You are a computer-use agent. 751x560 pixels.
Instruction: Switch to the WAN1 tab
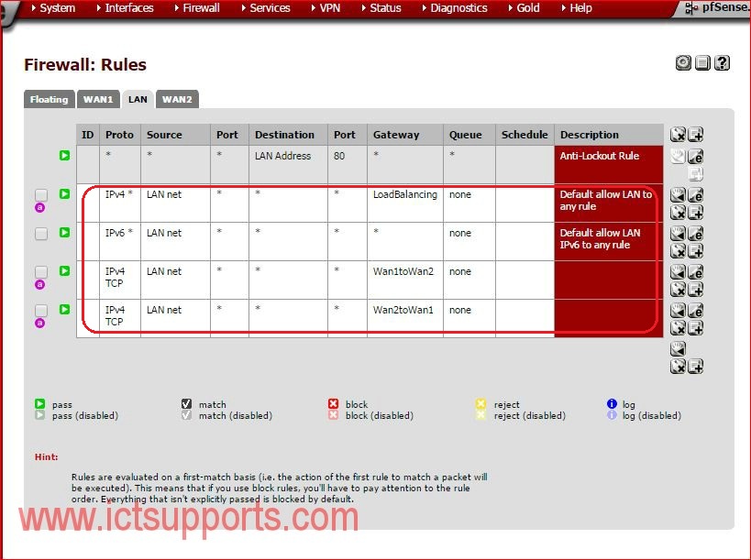tap(98, 99)
